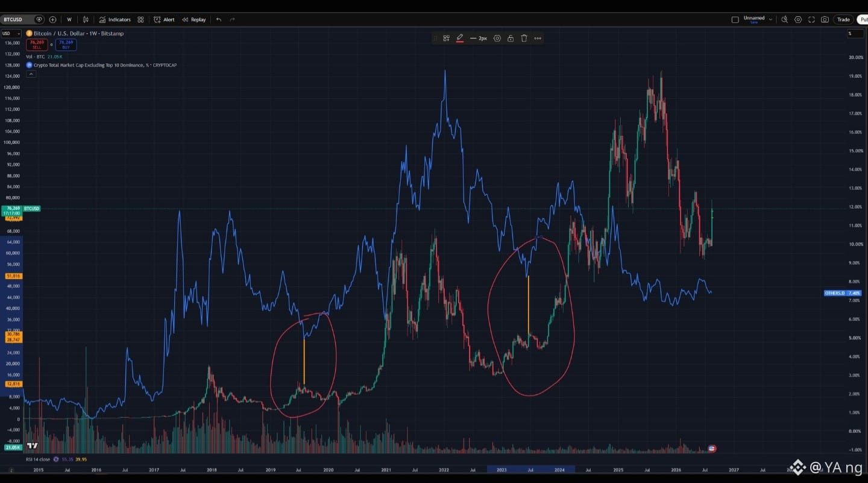Enter fullscreen mode

[811, 20]
